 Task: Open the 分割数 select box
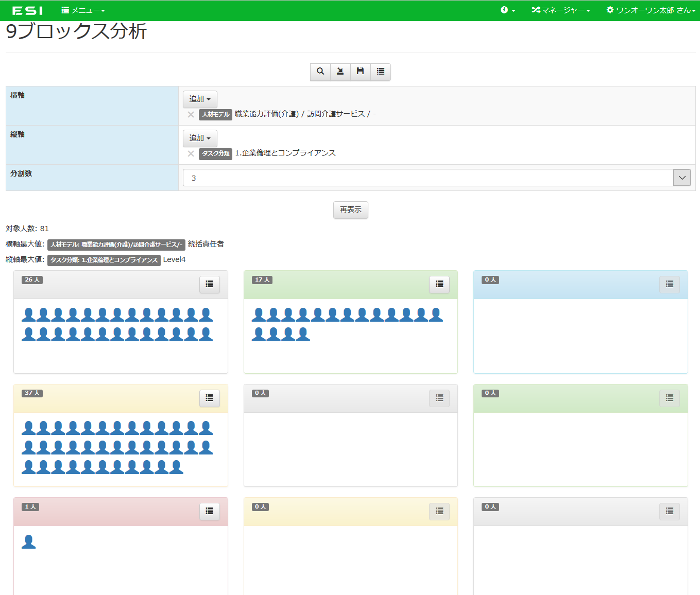pos(437,178)
